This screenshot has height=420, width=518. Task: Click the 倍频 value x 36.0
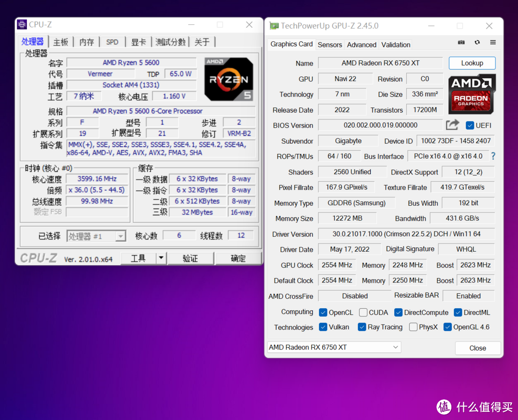pyautogui.click(x=97, y=190)
